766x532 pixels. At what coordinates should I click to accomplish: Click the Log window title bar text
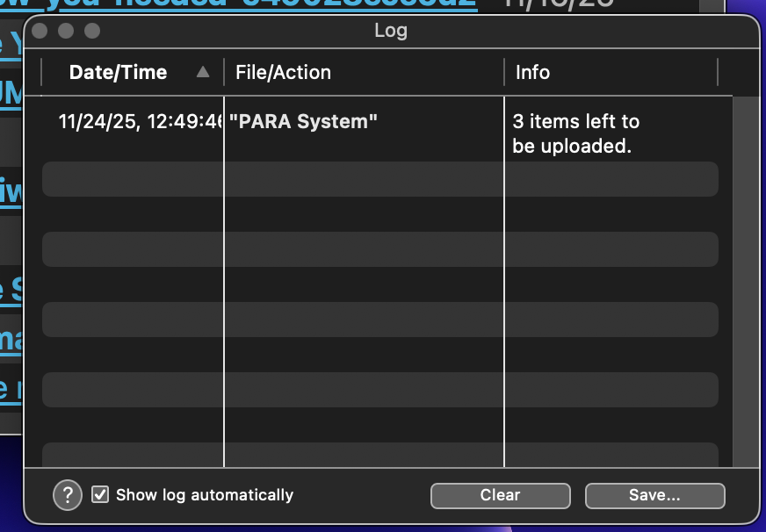pyautogui.click(x=391, y=31)
